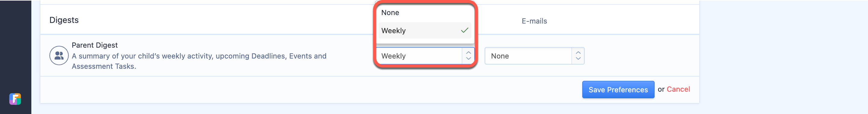Image resolution: width=868 pixels, height=114 pixels.
Task: Open the Weekly frequency dropdown for Parent Digest
Action: coord(425,56)
